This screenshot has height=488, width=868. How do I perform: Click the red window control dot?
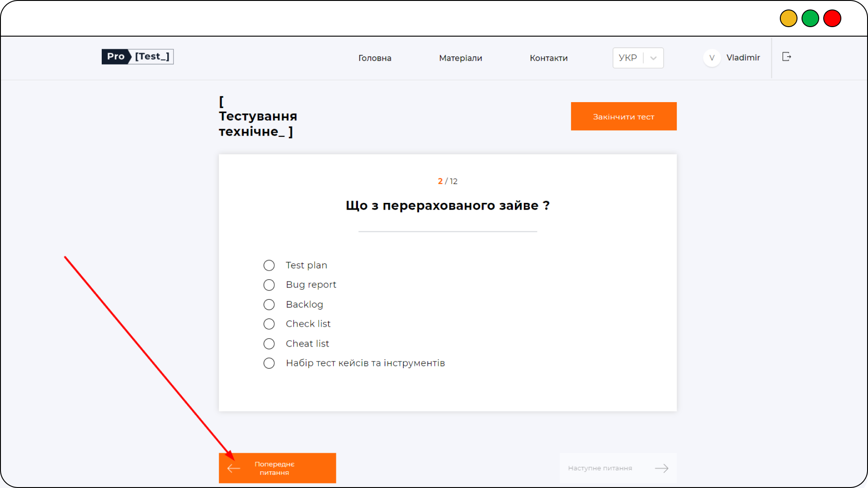832,19
